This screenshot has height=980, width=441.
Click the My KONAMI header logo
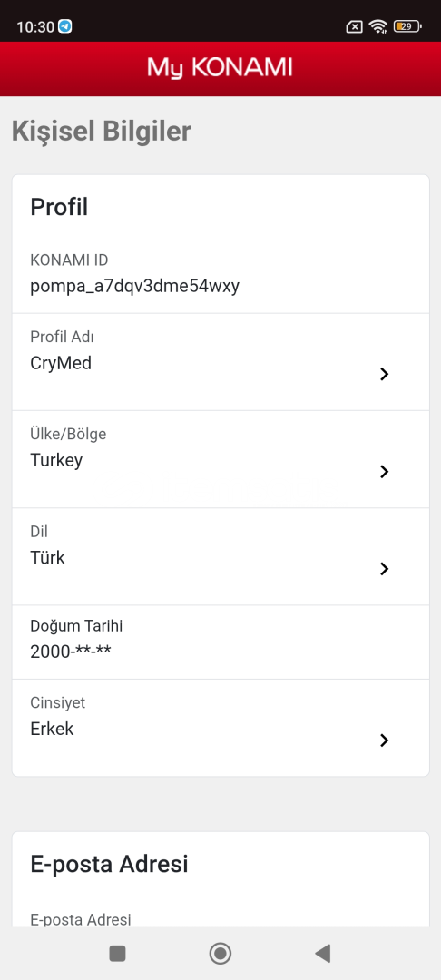pyautogui.click(x=220, y=68)
